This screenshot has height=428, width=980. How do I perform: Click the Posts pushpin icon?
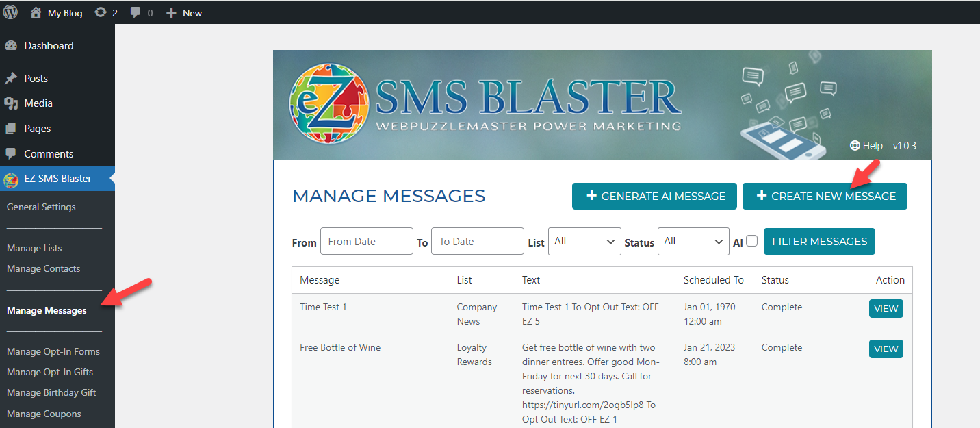point(11,79)
